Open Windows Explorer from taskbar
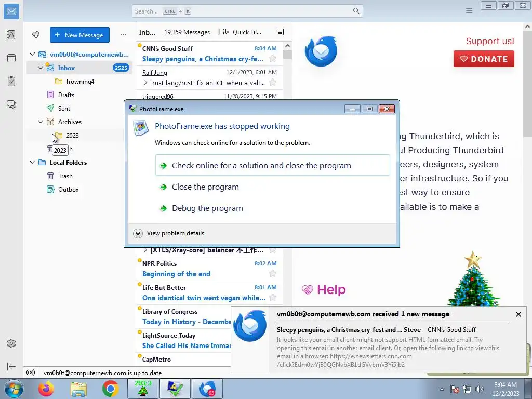 coord(79,389)
